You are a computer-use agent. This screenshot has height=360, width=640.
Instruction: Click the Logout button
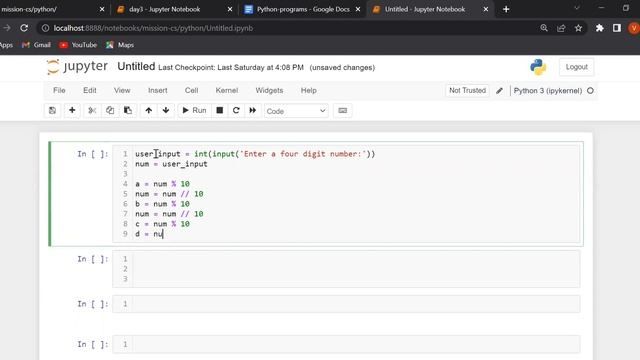pos(576,67)
